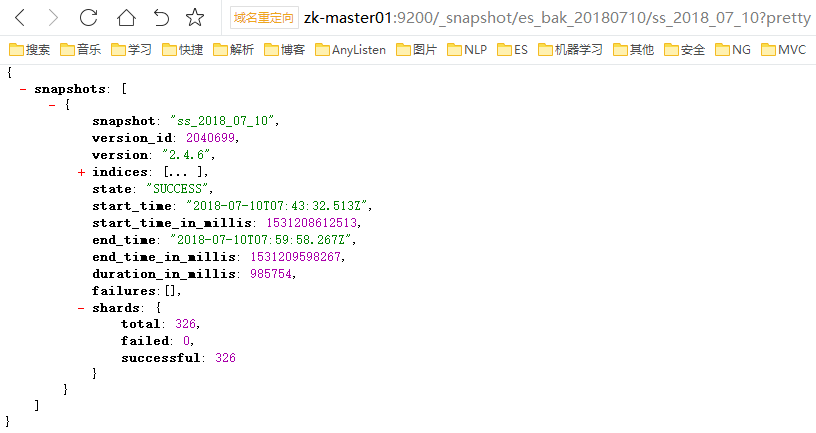Open the 安全 bookmark folder
The width and height of the screenshot is (816, 433).
tap(684, 50)
